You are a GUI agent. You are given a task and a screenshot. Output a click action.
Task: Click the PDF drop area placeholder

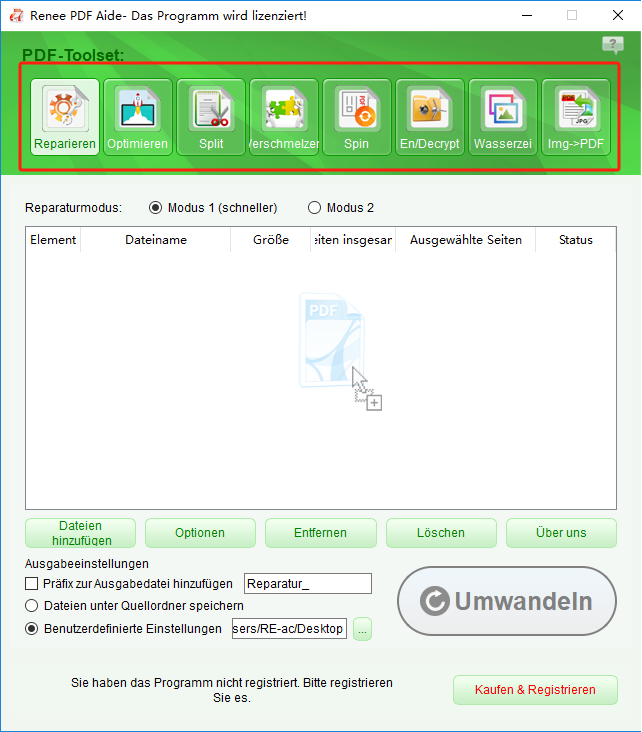point(340,351)
